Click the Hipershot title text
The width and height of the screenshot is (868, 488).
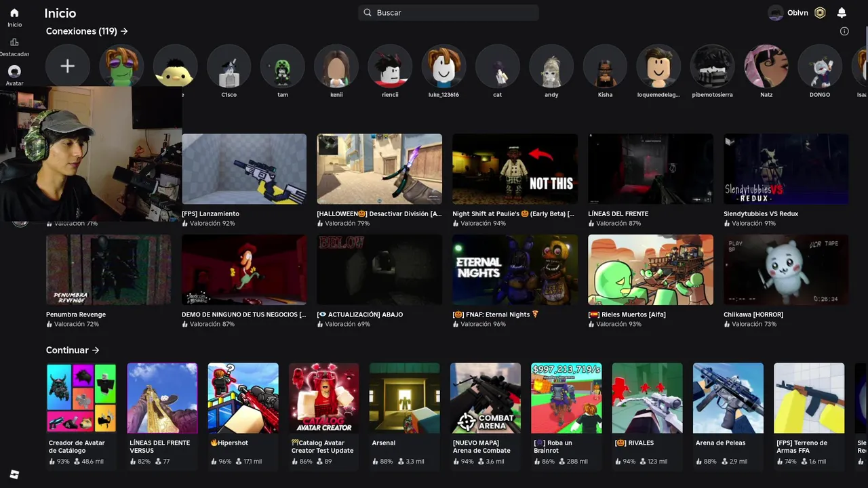pyautogui.click(x=229, y=443)
